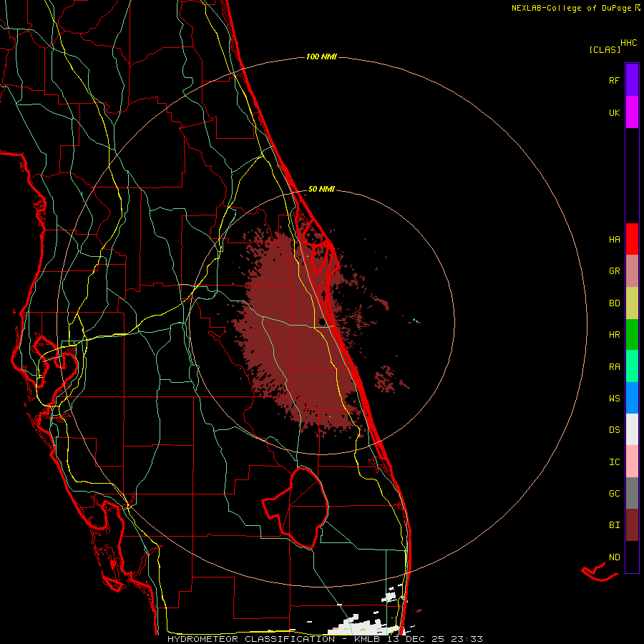Screen dimensions: 644x644
Task: Click the '[CLAS]' units label
Action: [605, 50]
